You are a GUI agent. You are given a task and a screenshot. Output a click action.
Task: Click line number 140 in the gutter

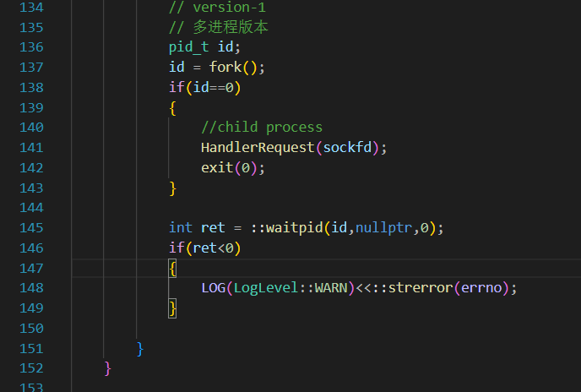(31, 128)
